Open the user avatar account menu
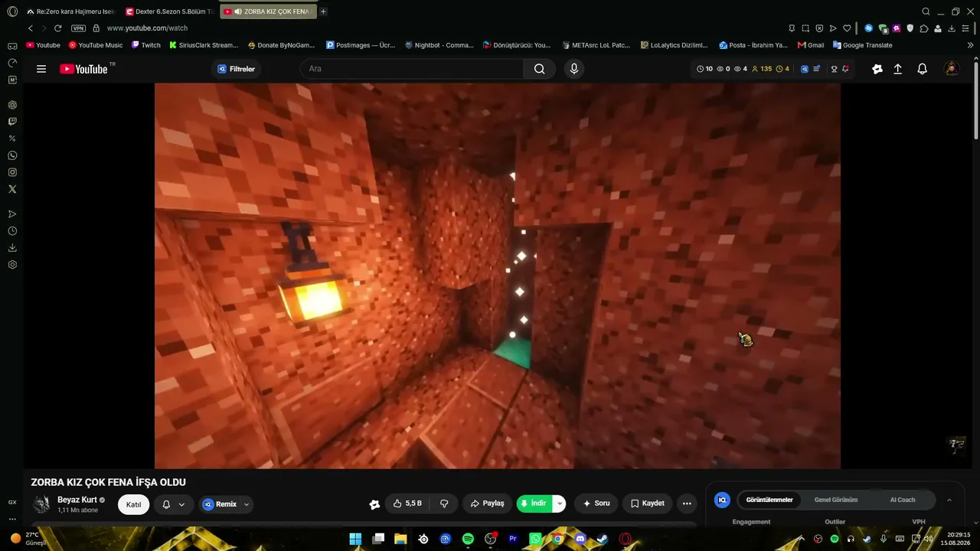Image resolution: width=980 pixels, height=551 pixels. tap(952, 69)
